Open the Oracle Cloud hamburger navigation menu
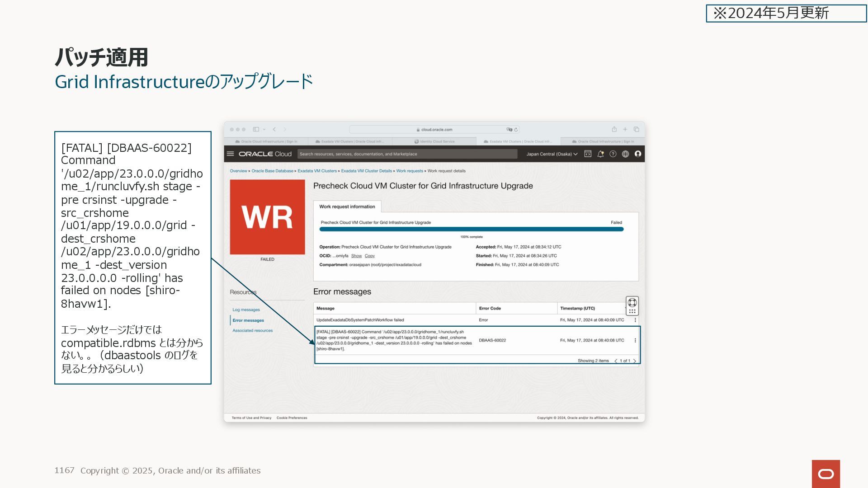Image resolution: width=868 pixels, height=488 pixels. click(230, 154)
